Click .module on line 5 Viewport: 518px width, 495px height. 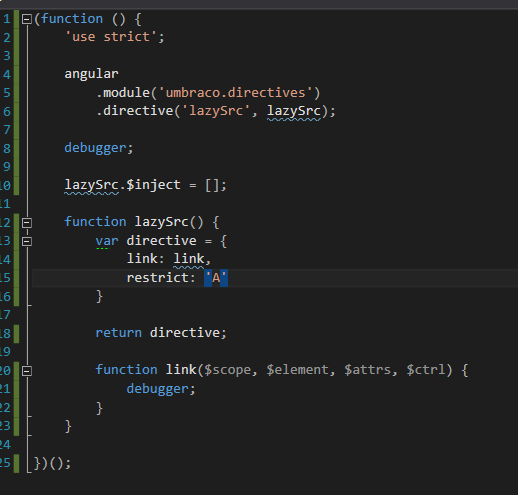pos(123,93)
